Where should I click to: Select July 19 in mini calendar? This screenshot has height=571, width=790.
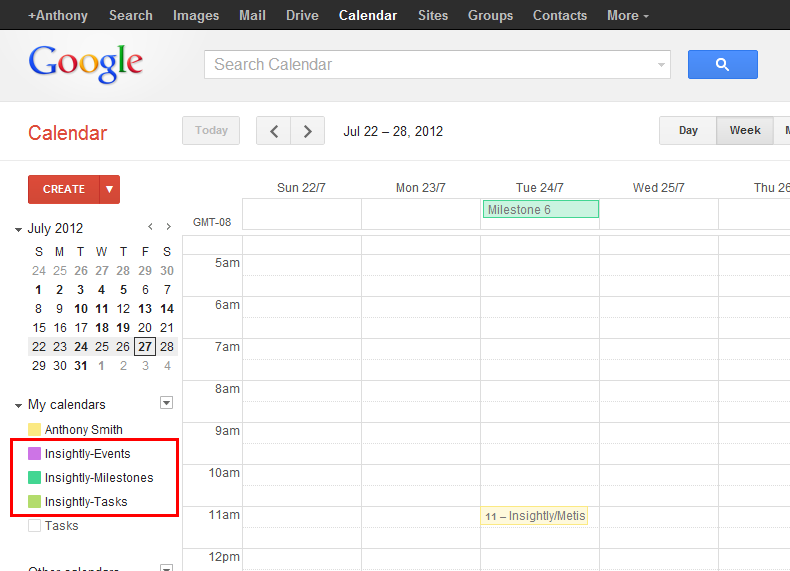click(x=123, y=328)
